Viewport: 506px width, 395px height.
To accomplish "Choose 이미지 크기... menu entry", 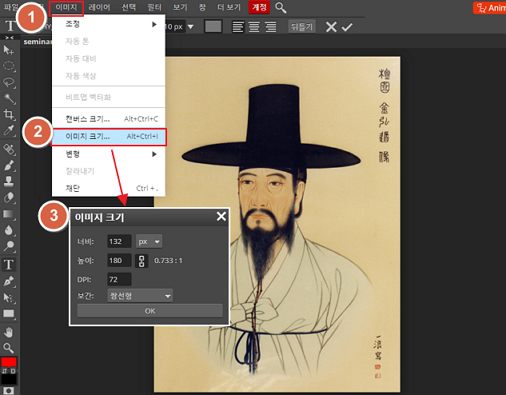I will [x=109, y=137].
